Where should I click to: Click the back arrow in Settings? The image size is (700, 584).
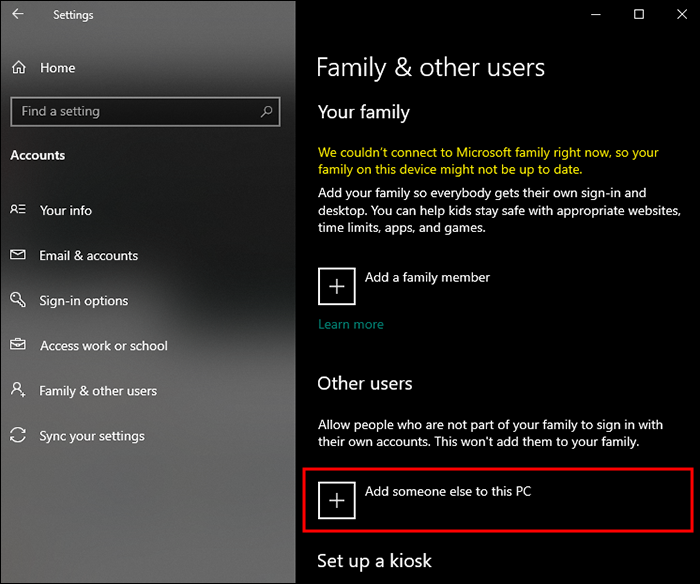pyautogui.click(x=17, y=15)
